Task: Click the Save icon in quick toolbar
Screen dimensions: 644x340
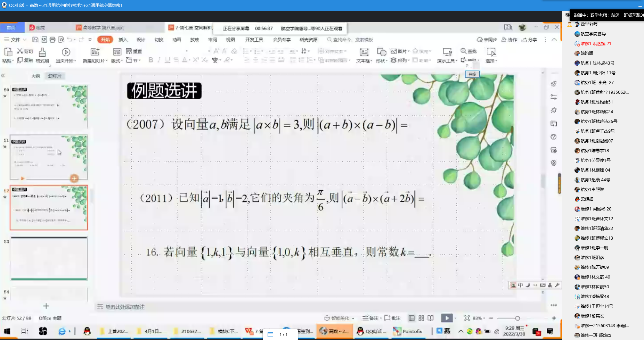Action: pos(35,40)
